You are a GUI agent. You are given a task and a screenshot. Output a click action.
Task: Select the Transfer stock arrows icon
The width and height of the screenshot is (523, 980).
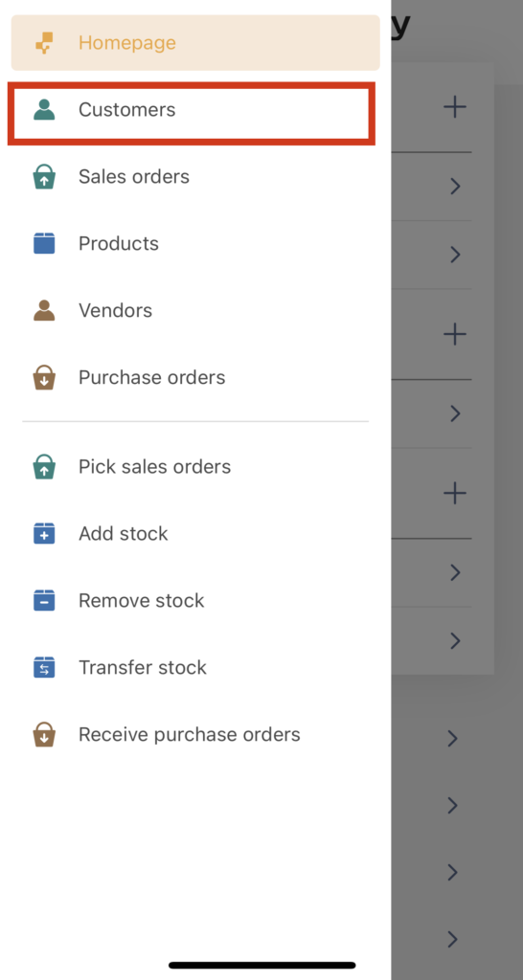point(44,667)
